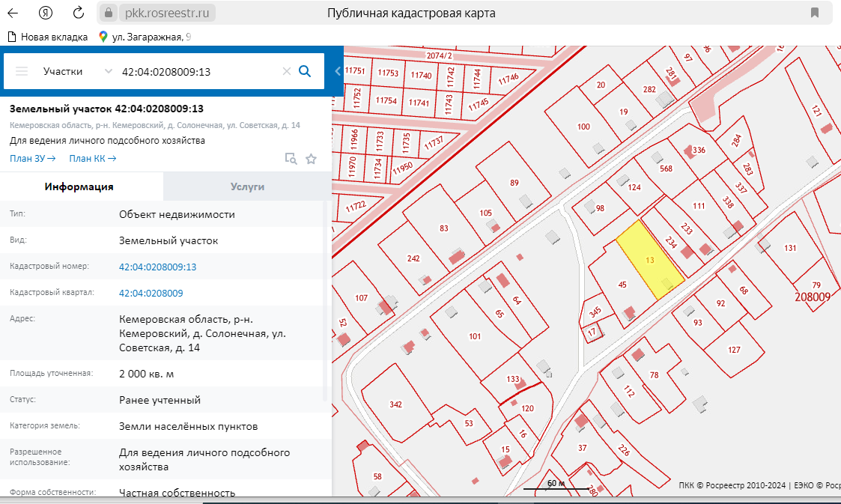Image resolution: width=841 pixels, height=504 pixels.
Task: Select the highlighted yellow parcel 13
Action: click(649, 260)
